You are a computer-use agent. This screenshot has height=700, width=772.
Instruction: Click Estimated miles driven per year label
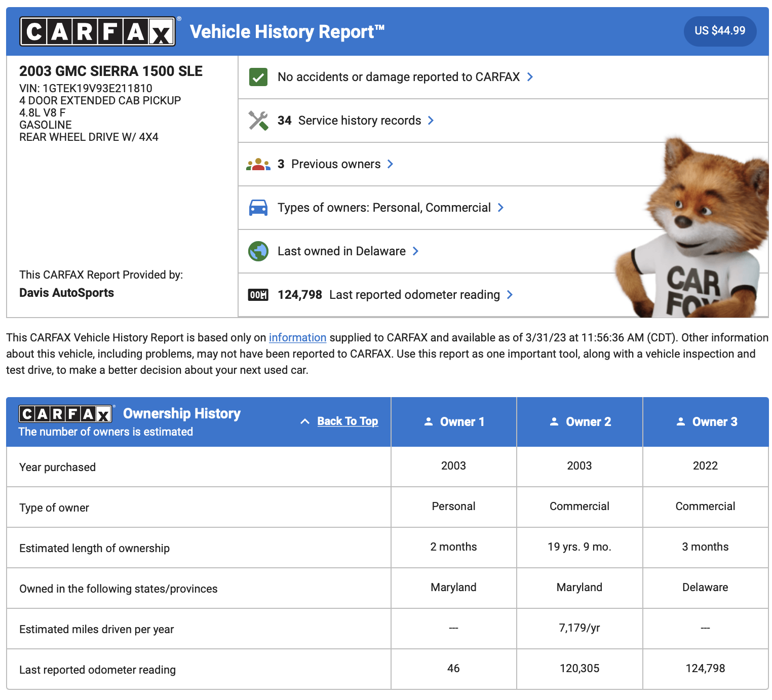point(96,629)
